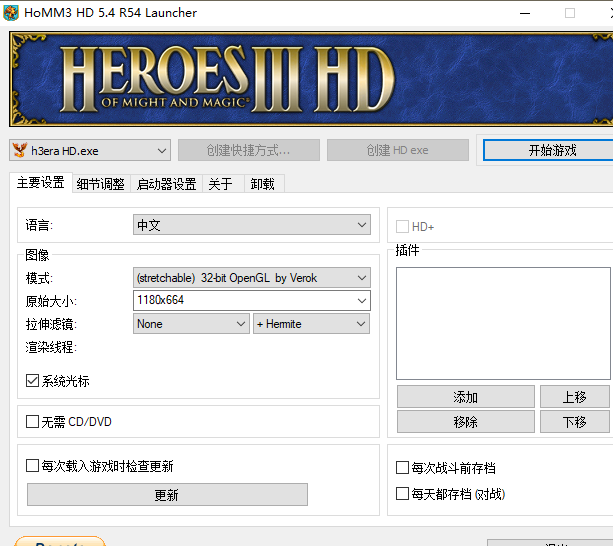Screen dimensions: 613x546
Task: Enable the 无需 CD/DVD checkbox
Action: point(32,422)
